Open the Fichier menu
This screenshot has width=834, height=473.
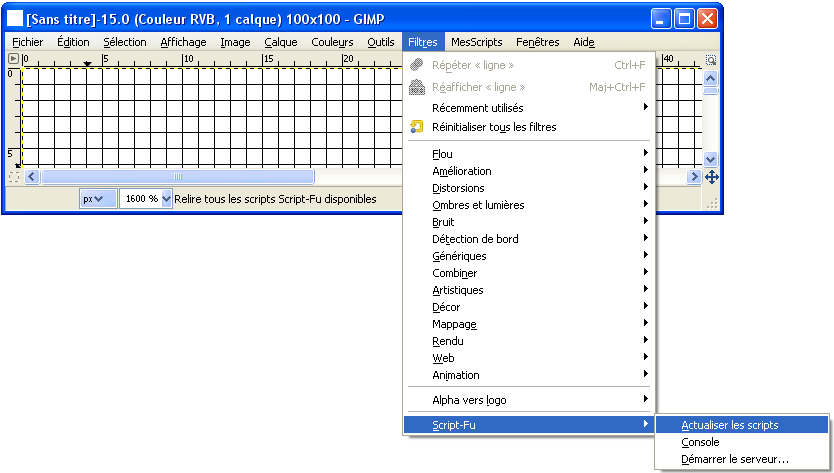28,42
